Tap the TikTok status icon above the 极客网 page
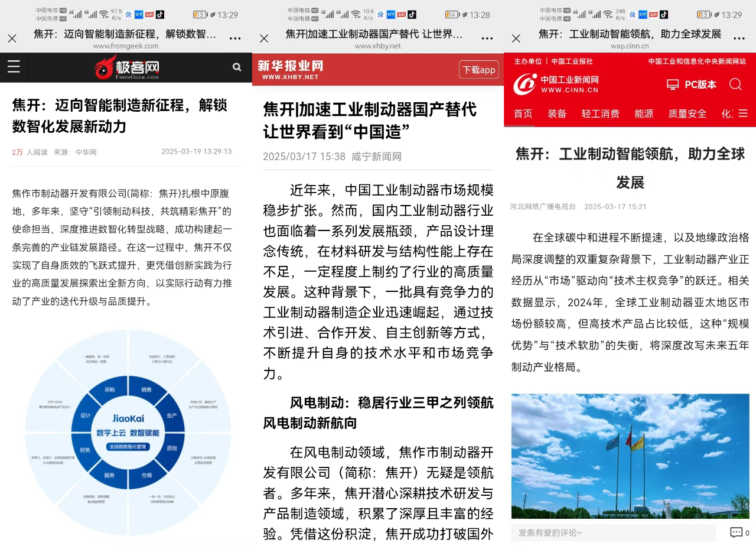This screenshot has height=546, width=756. [x=160, y=14]
